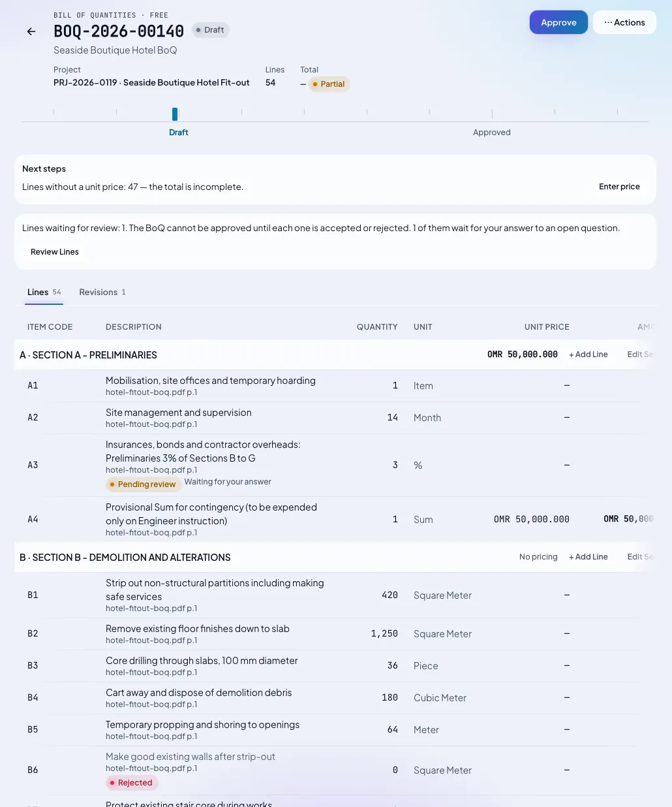
Task: Open Review Lines
Action: point(55,252)
